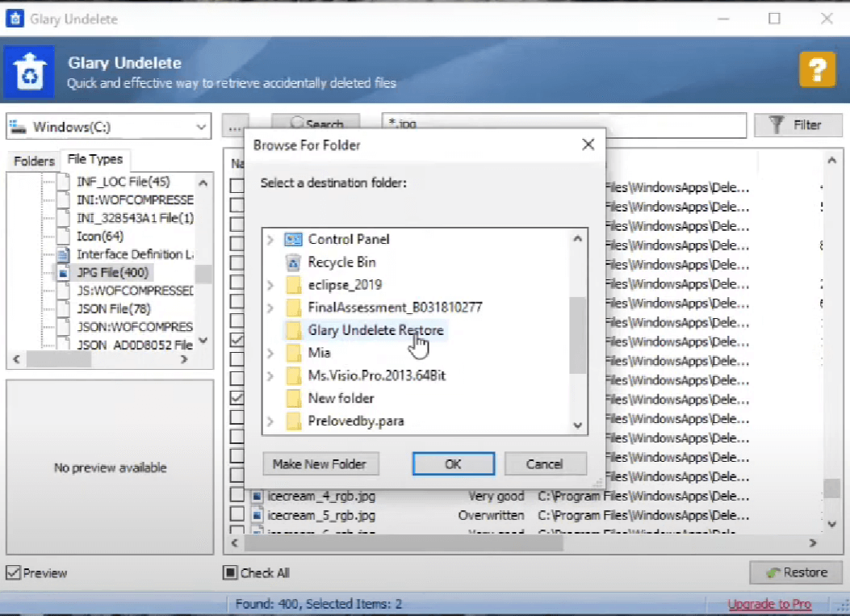Click the Interface Definition file type icon
This screenshot has width=850, height=616.
coord(64,254)
